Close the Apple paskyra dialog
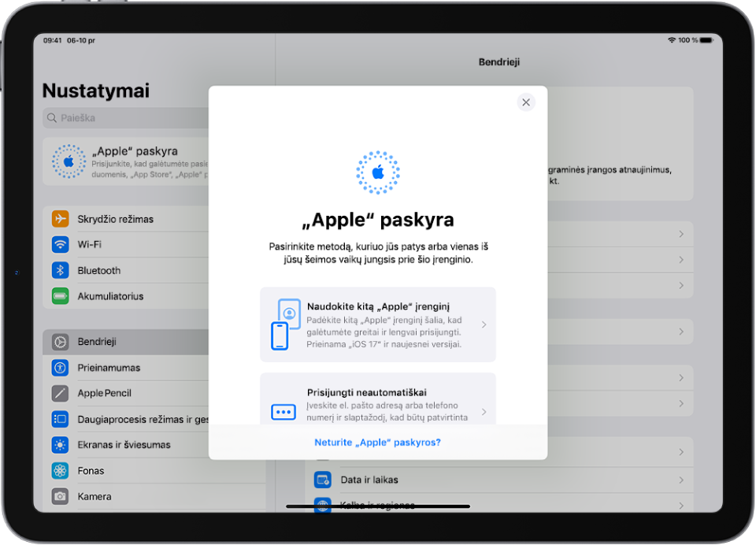 (x=526, y=102)
